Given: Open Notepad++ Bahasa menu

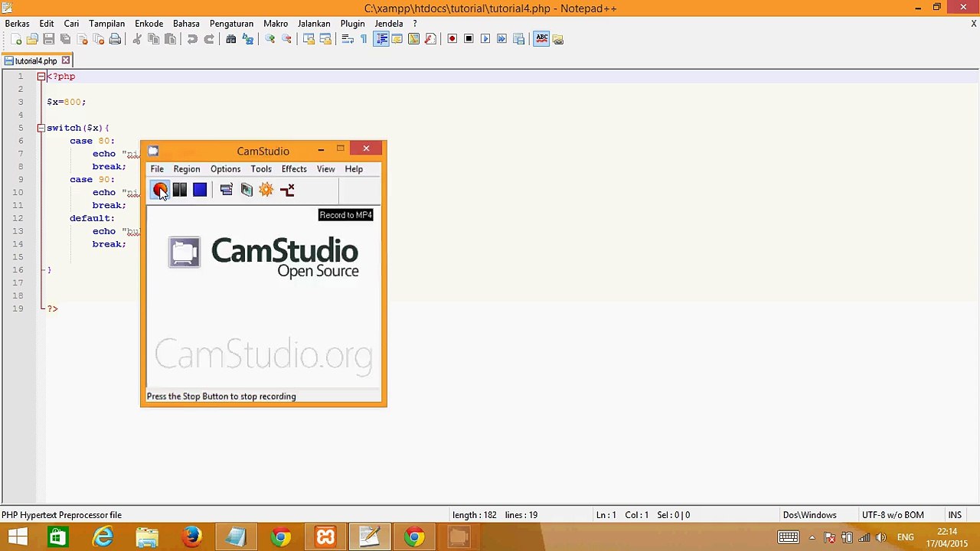Looking at the screenshot, I should pos(186,24).
